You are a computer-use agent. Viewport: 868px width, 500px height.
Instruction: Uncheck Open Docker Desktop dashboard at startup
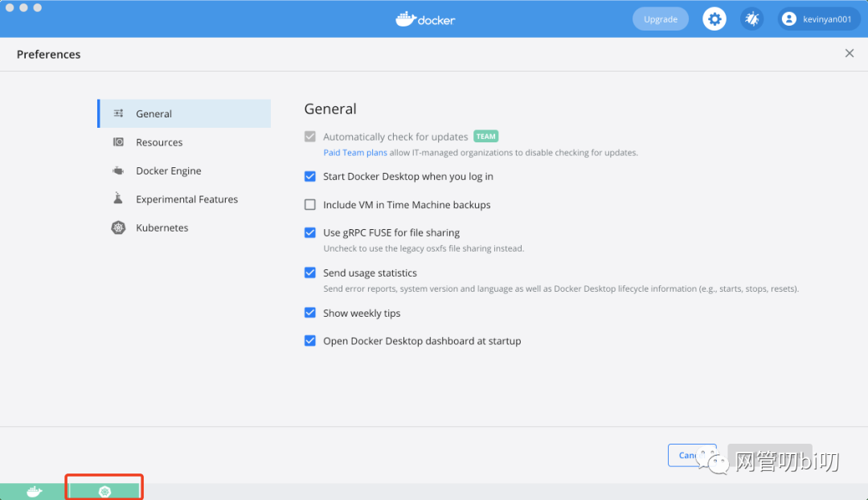pos(310,341)
